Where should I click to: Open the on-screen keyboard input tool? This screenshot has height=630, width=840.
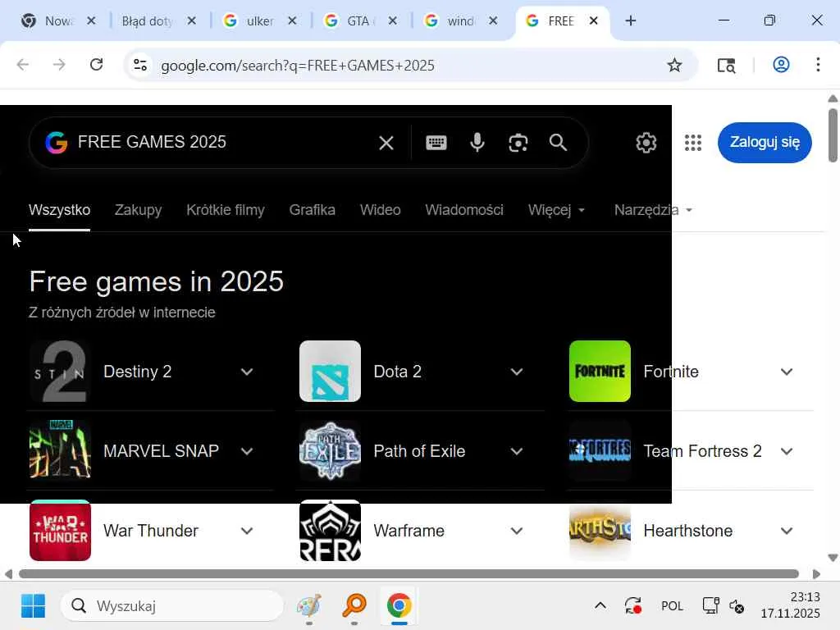coord(436,143)
